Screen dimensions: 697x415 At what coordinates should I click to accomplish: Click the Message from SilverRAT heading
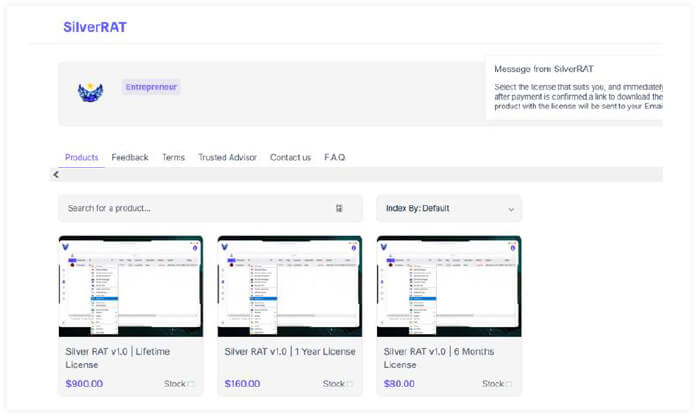point(544,69)
